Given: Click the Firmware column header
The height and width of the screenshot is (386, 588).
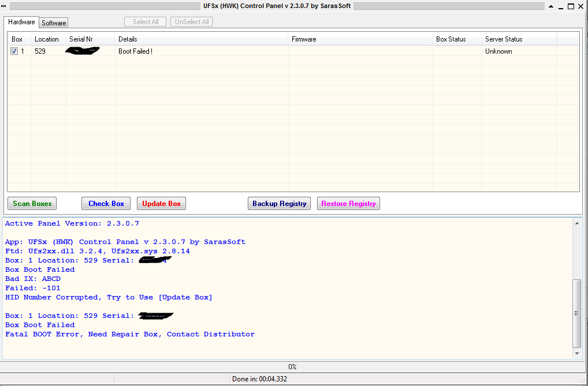Looking at the screenshot, I should (x=360, y=39).
